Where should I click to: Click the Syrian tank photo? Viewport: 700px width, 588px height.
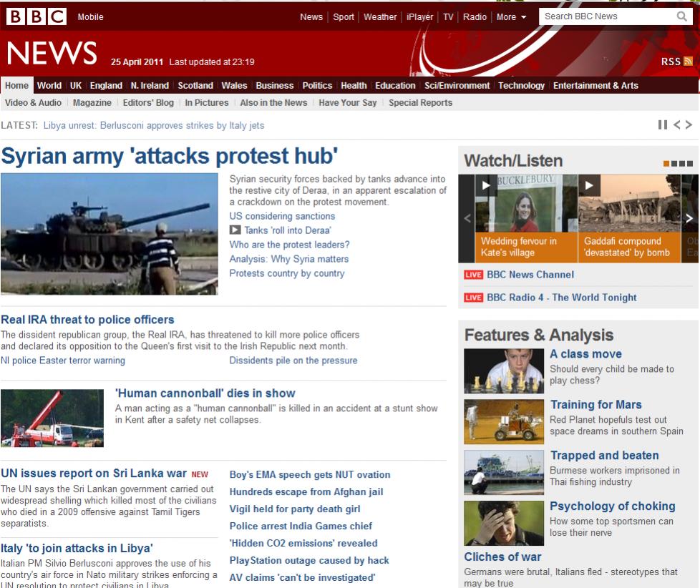(x=110, y=234)
